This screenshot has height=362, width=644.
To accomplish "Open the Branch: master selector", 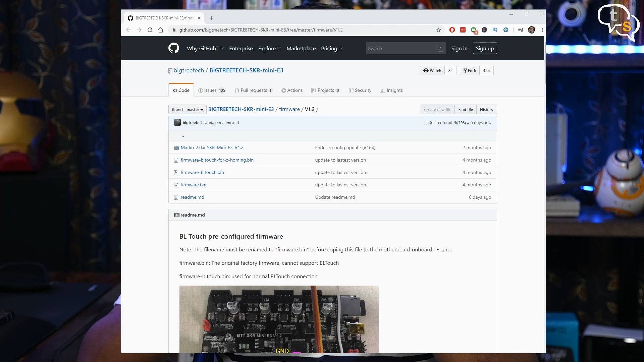I will (187, 110).
